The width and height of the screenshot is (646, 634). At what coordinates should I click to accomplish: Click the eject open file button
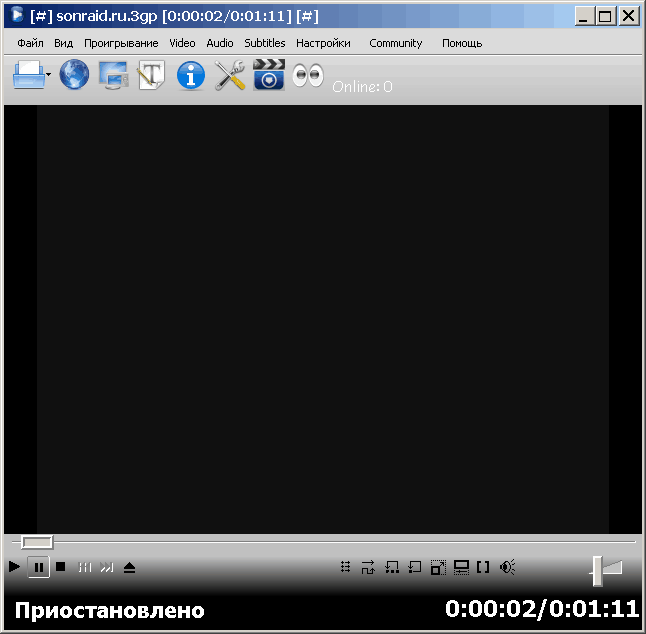(x=129, y=568)
